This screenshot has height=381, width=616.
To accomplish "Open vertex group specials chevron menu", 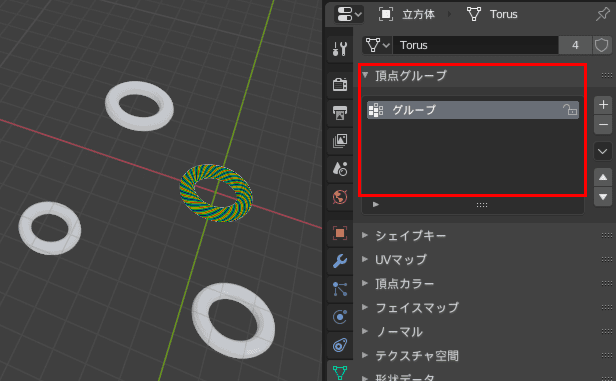I will [603, 151].
